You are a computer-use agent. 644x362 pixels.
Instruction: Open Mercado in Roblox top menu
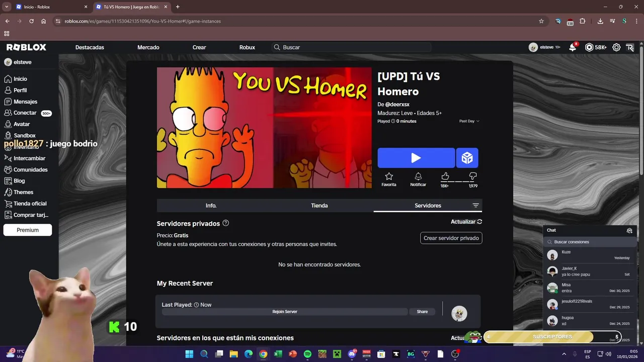click(148, 47)
